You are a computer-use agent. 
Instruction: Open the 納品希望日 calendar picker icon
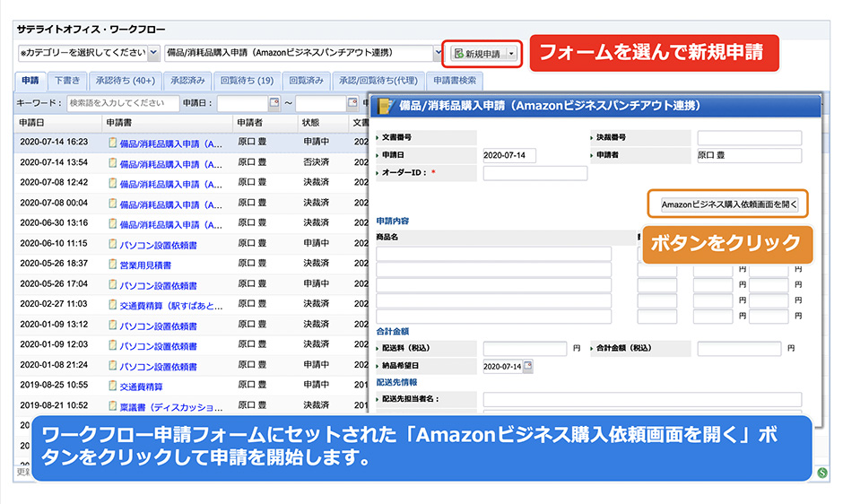[528, 366]
